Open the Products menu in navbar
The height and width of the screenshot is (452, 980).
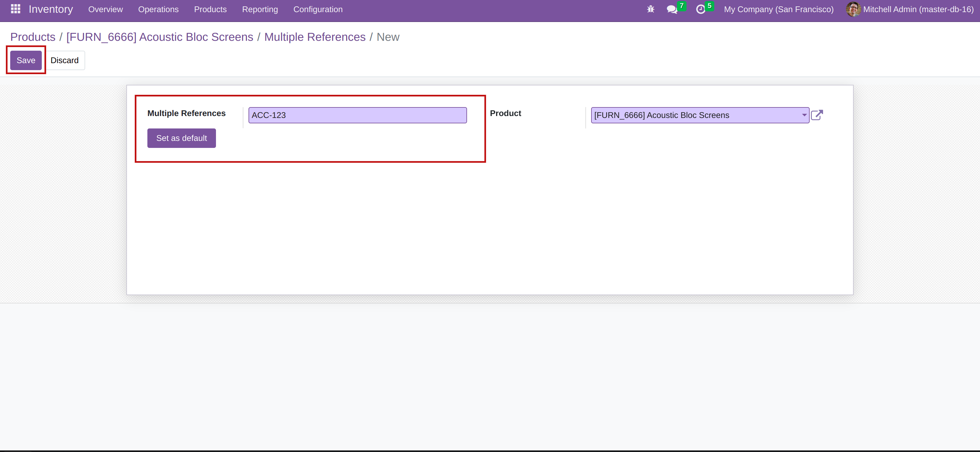tap(210, 10)
